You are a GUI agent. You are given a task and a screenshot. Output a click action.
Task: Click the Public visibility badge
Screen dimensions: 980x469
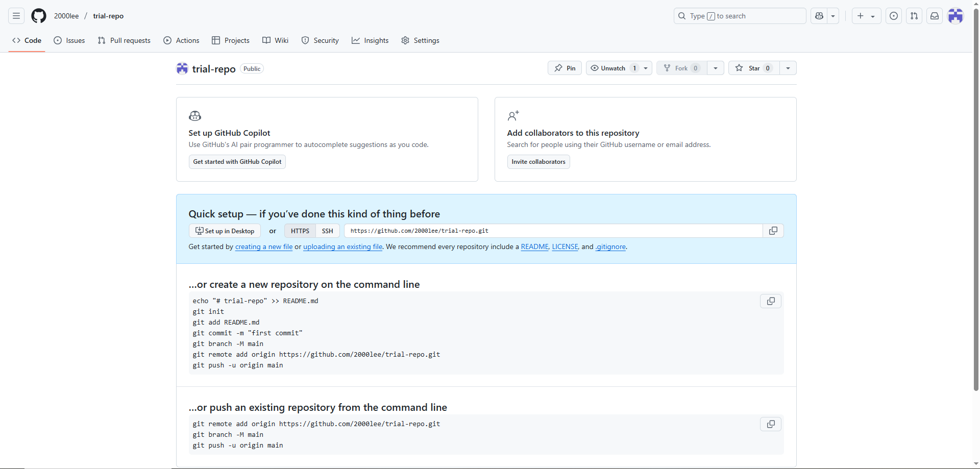pyautogui.click(x=252, y=69)
